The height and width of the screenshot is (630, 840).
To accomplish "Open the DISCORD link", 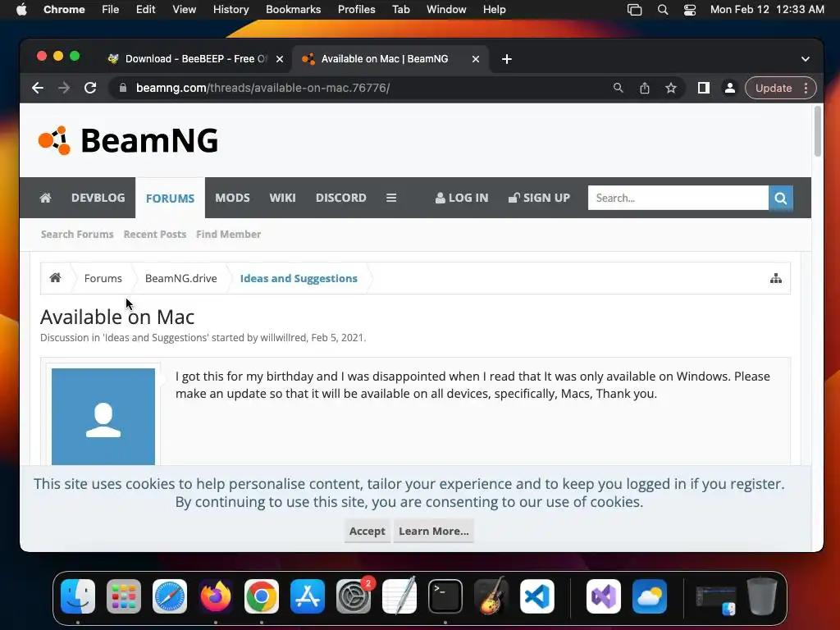I will tap(340, 198).
